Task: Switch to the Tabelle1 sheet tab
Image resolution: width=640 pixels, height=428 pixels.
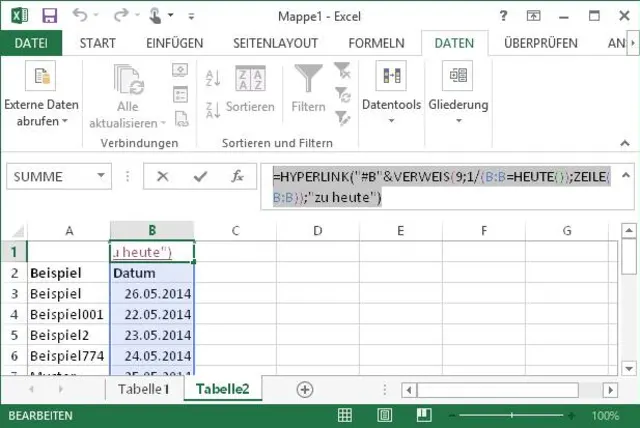Action: 143,389
